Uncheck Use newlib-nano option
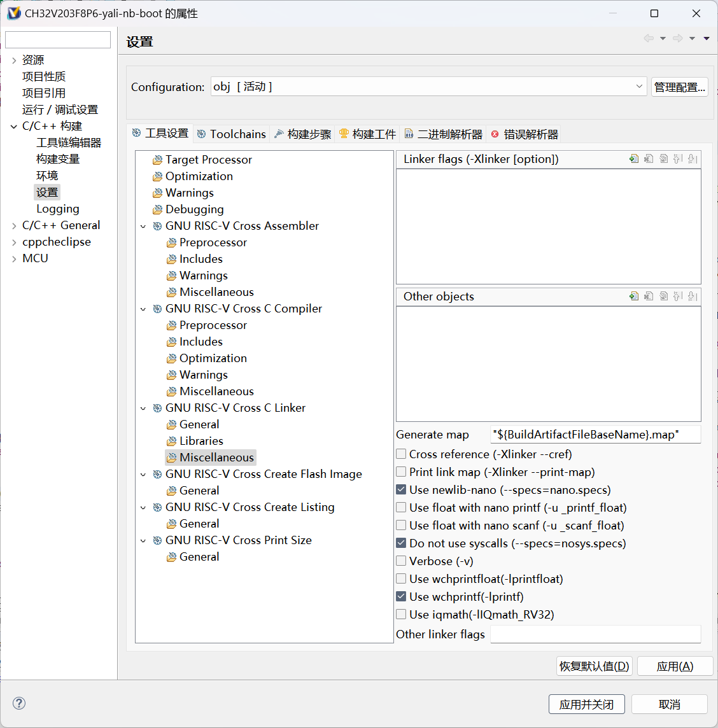The width and height of the screenshot is (718, 728). tap(401, 490)
